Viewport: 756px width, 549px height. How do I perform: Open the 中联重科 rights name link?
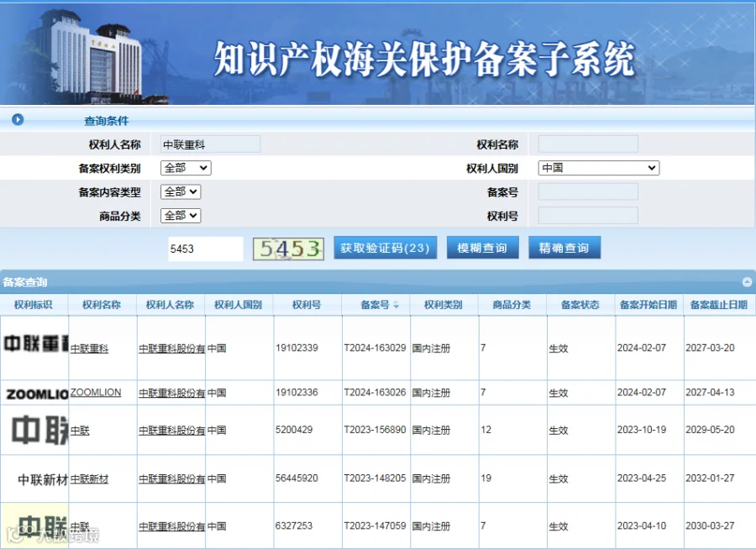click(x=89, y=348)
